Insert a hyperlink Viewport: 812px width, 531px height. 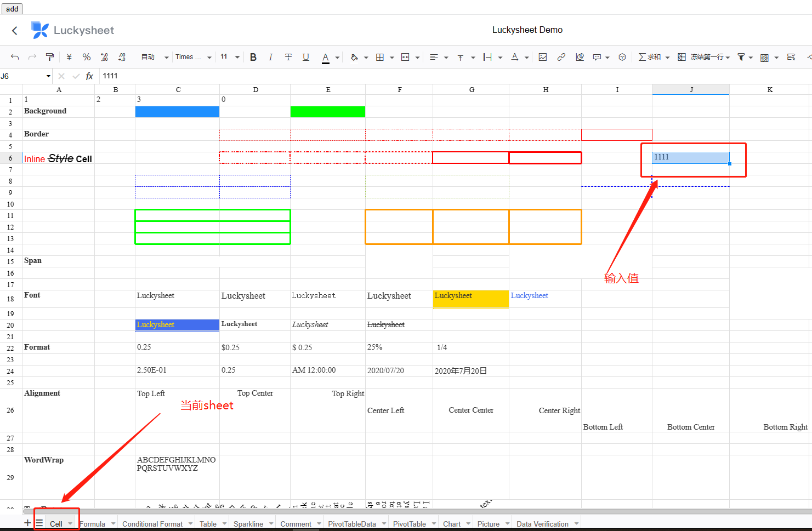click(x=561, y=57)
